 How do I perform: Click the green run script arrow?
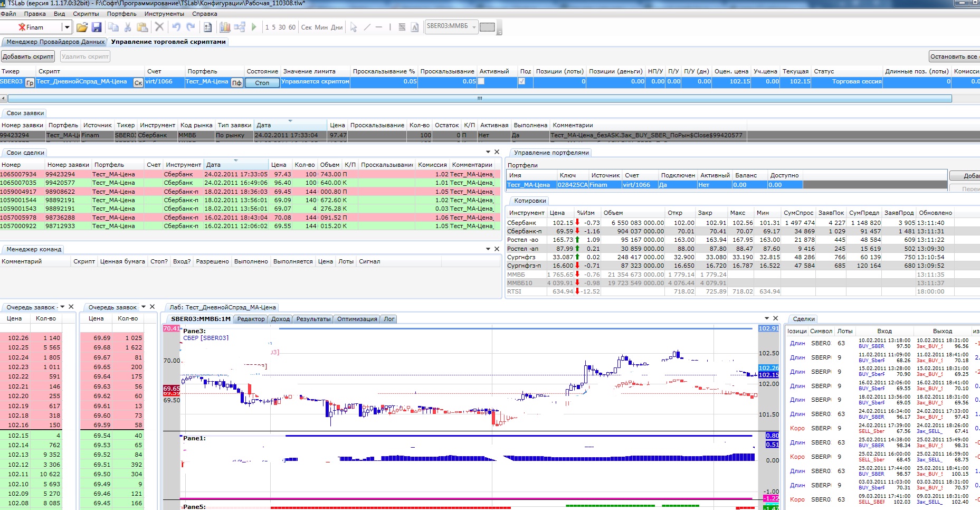click(254, 27)
